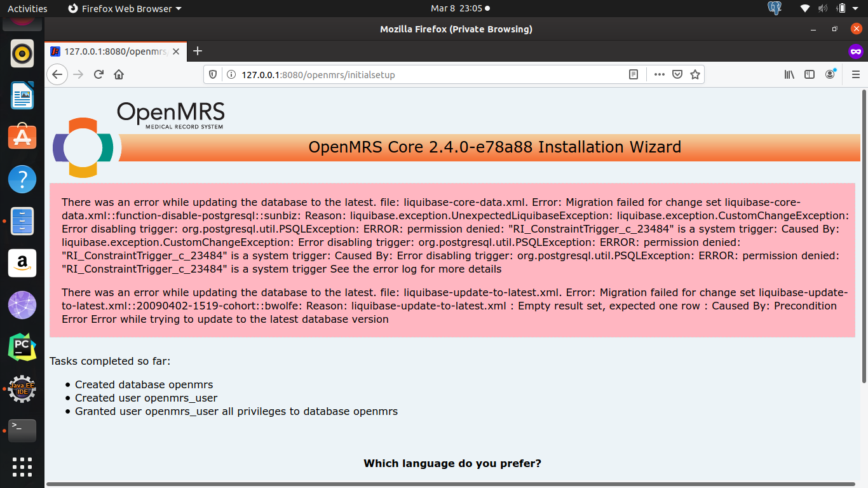Viewport: 868px width, 488px height.
Task: Open Help from the dock
Action: tap(22, 179)
